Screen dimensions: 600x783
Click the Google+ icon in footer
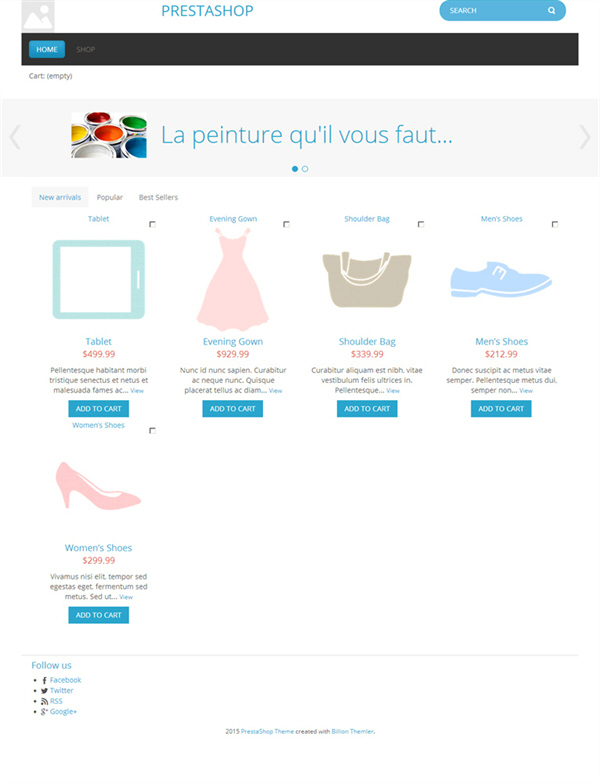[x=44, y=712]
